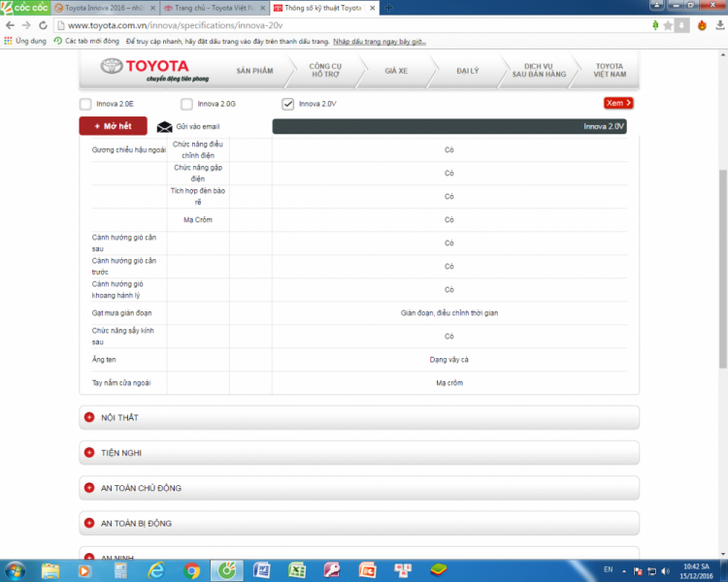This screenshot has height=582, width=728.
Task: Click the envelope email icon
Action: pos(164,127)
